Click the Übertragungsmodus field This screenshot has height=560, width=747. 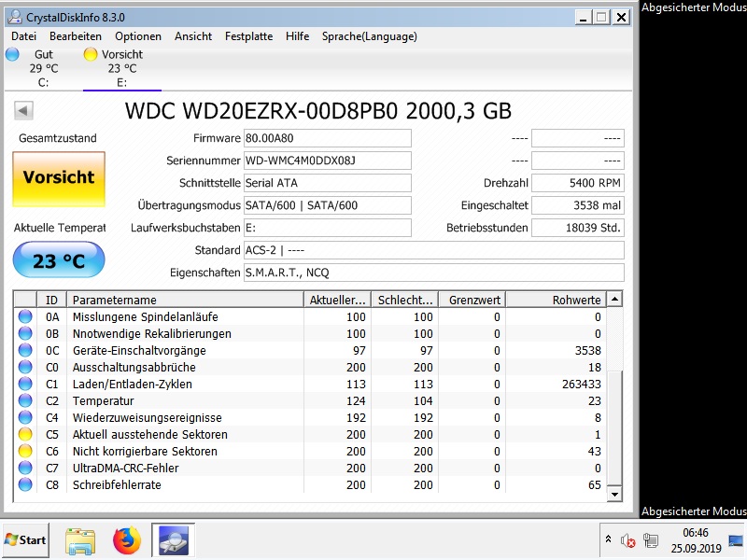328,205
